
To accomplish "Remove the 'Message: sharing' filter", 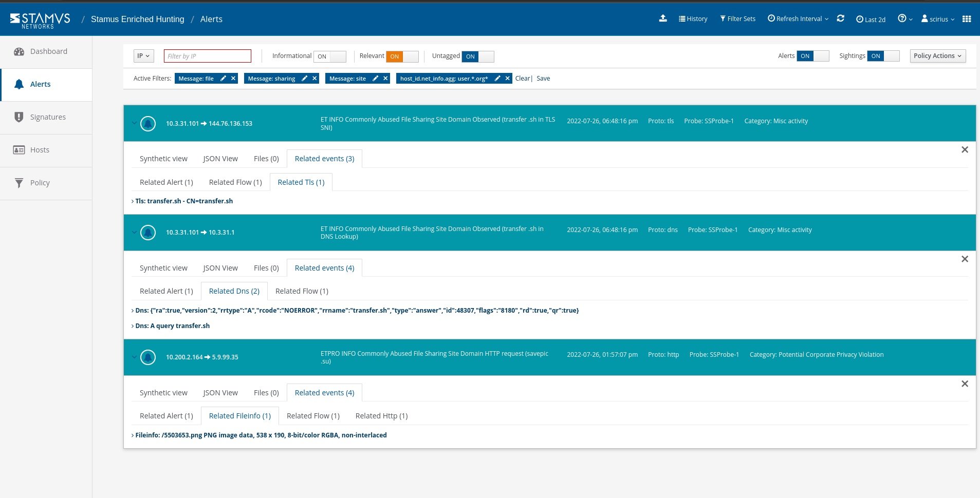I will (315, 79).
